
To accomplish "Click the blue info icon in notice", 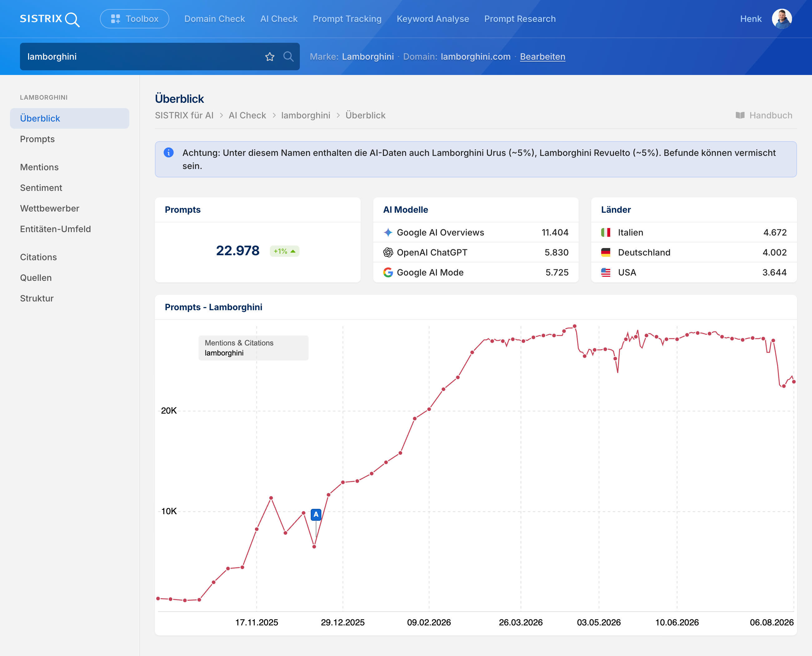I will pos(169,152).
